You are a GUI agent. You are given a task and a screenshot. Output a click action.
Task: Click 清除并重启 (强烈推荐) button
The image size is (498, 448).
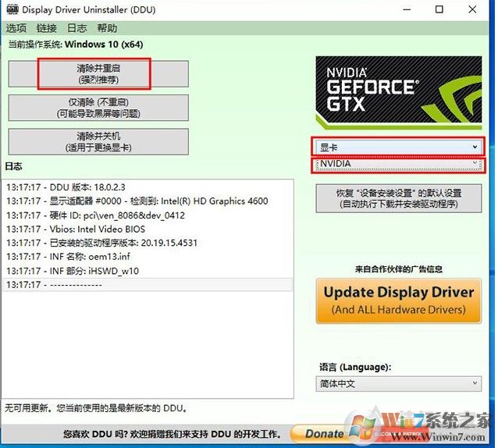click(98, 73)
